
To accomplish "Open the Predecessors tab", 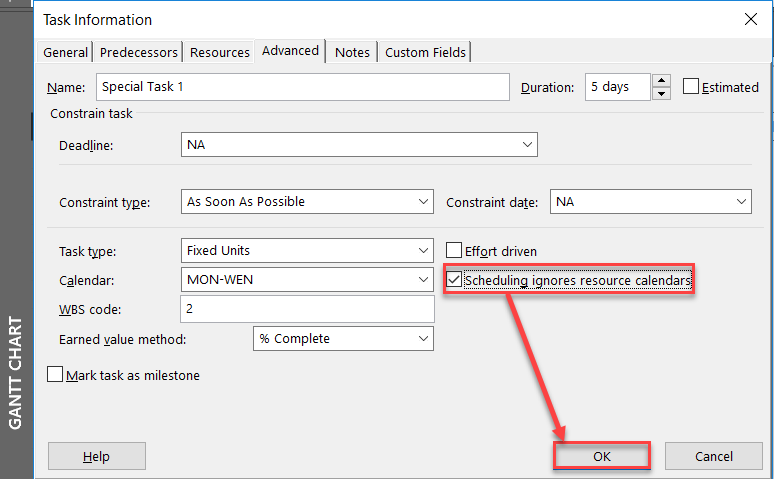I will 139,52.
